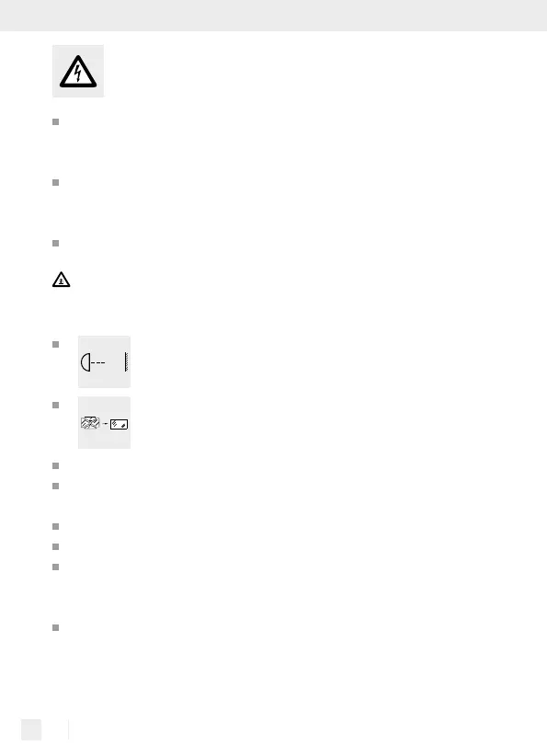Click the half-circle lamp symbol in distance pictogram
547x756 pixels.
click(x=85, y=362)
